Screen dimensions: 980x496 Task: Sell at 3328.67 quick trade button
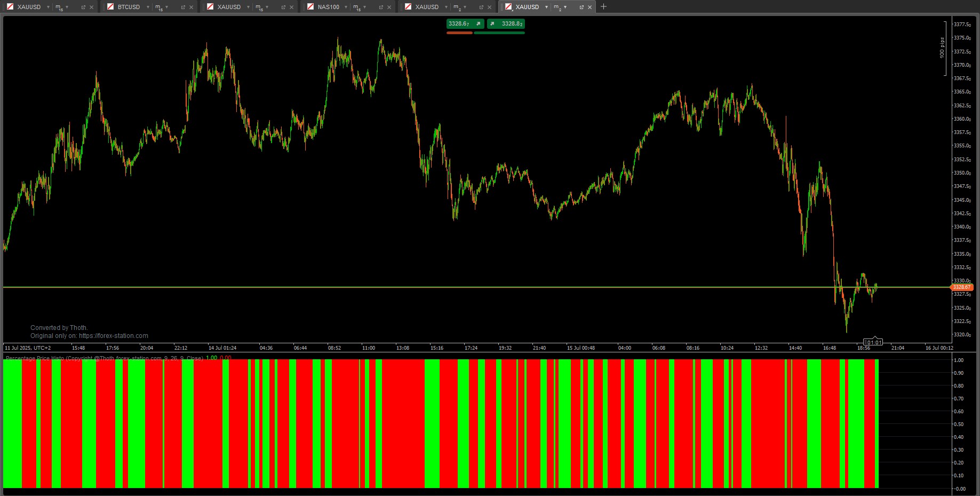(465, 23)
